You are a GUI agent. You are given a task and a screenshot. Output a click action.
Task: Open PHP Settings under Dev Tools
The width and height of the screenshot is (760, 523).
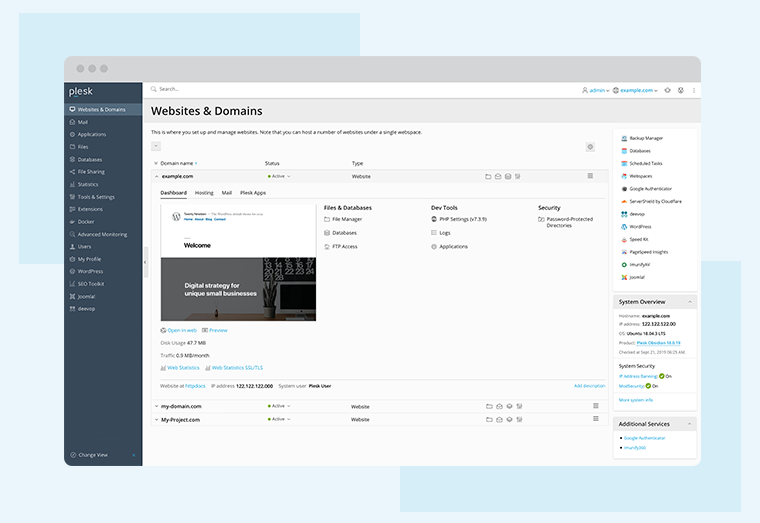pos(462,218)
